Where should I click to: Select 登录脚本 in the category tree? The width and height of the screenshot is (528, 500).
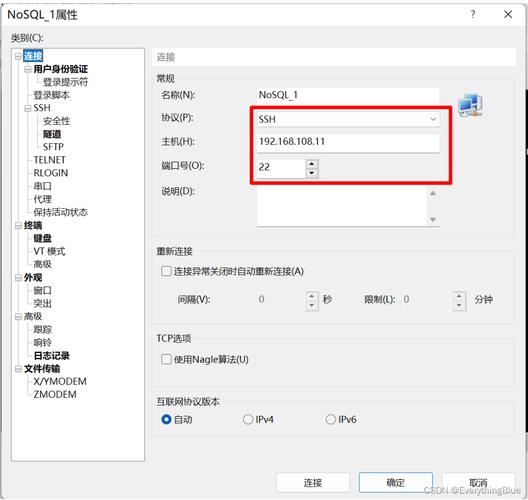pos(52,95)
